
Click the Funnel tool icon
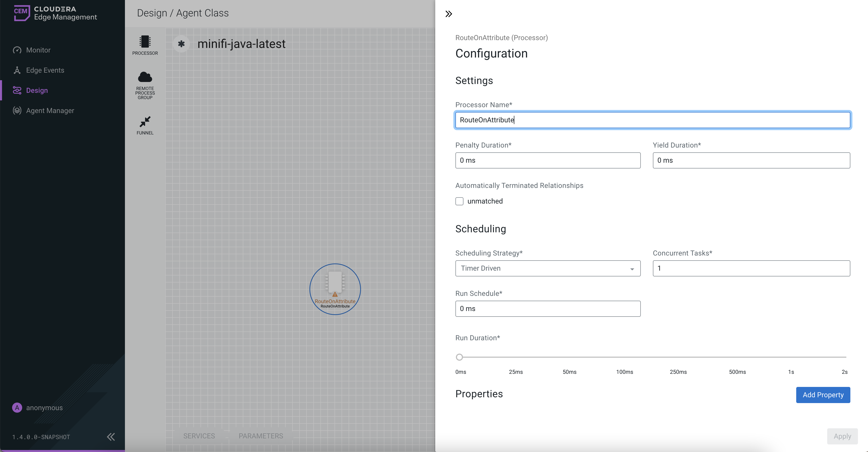pos(145,122)
